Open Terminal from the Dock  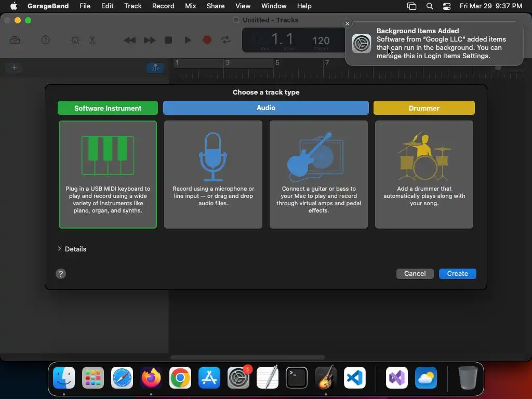coord(297,378)
